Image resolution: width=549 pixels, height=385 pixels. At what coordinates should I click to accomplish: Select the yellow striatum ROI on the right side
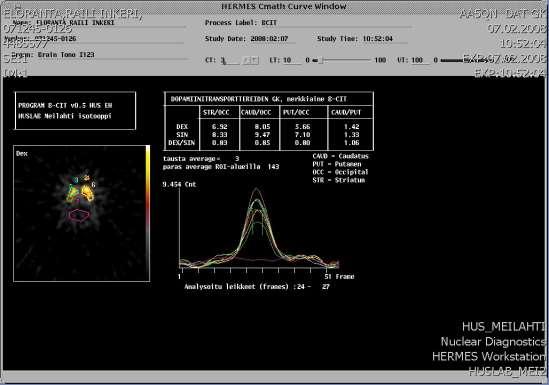[x=88, y=193]
